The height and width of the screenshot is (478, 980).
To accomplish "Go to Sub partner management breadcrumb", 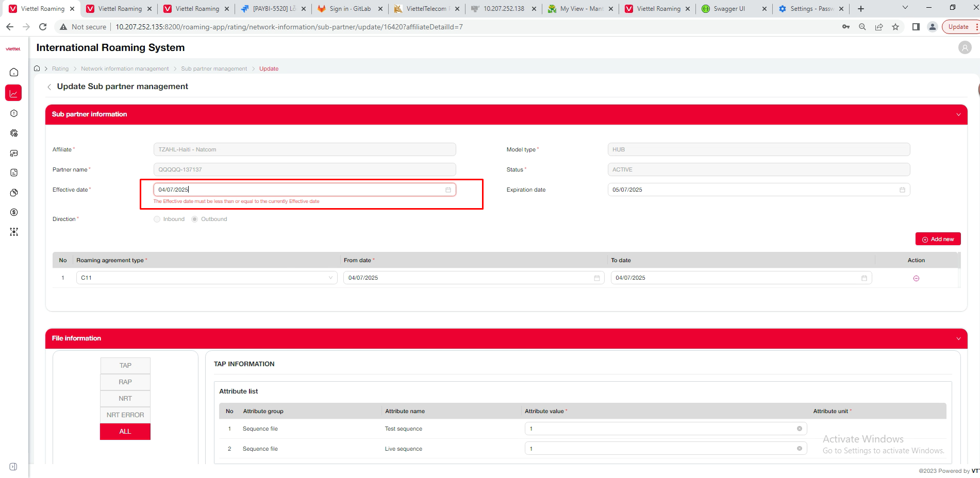I will pyautogui.click(x=214, y=69).
